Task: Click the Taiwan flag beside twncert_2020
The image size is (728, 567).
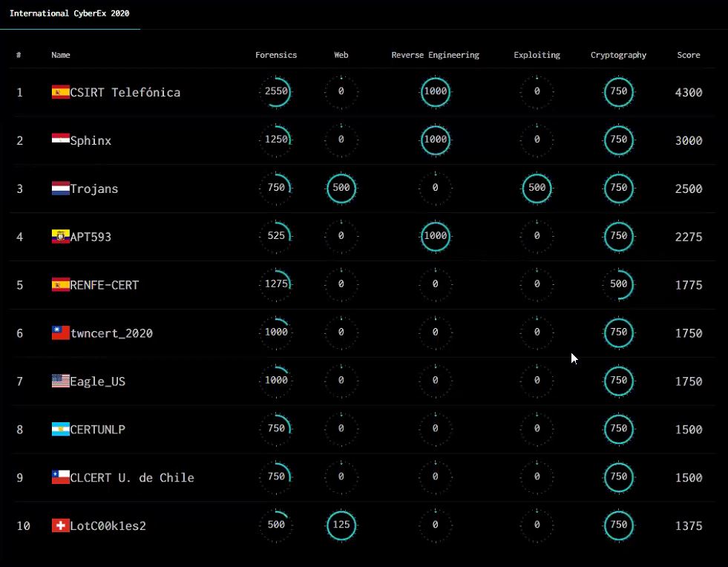Action: [60, 333]
